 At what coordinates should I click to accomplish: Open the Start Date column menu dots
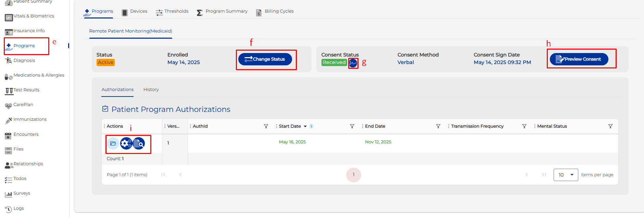pyautogui.click(x=277, y=126)
